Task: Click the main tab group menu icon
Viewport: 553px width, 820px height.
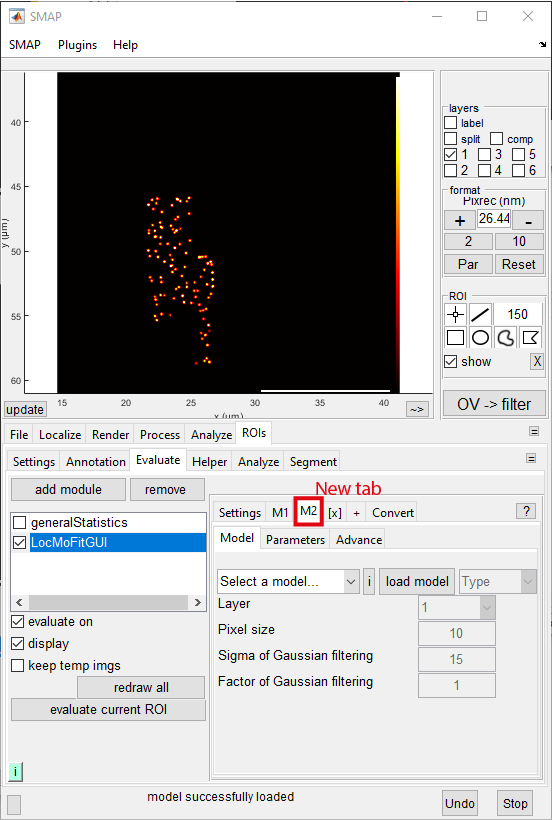Action: [534, 431]
